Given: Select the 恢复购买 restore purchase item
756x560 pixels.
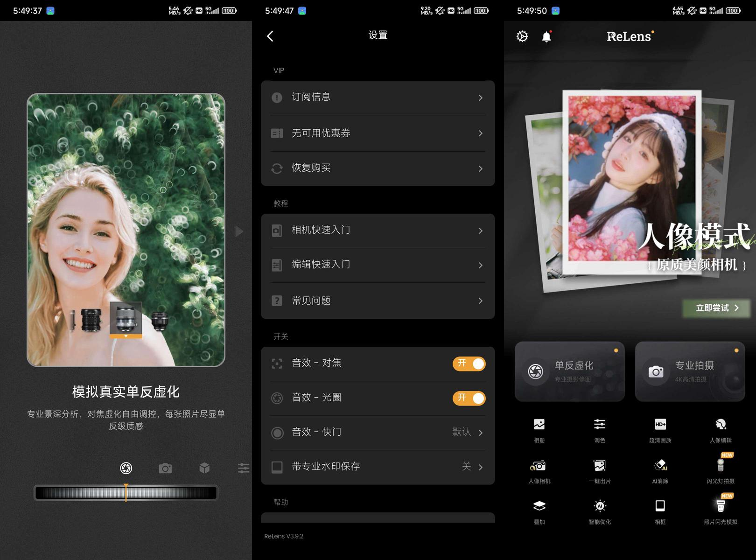Looking at the screenshot, I should tap(378, 168).
